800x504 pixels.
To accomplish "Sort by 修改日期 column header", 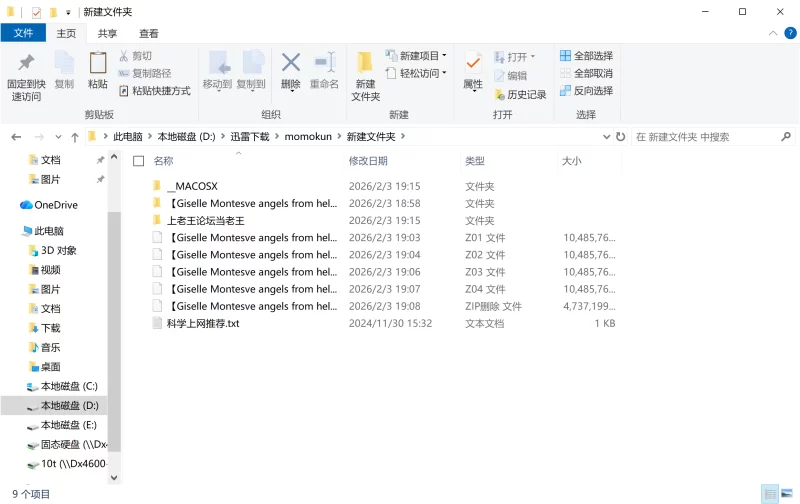I will (368, 161).
